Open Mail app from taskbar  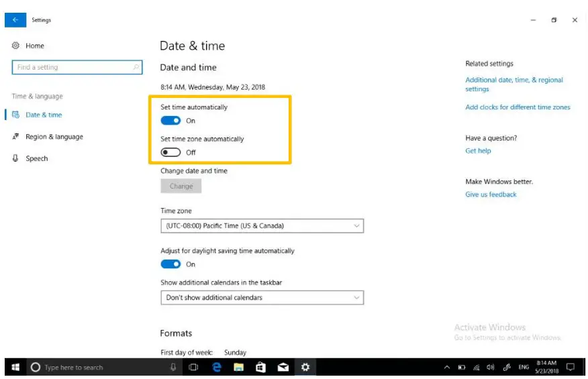(x=283, y=368)
